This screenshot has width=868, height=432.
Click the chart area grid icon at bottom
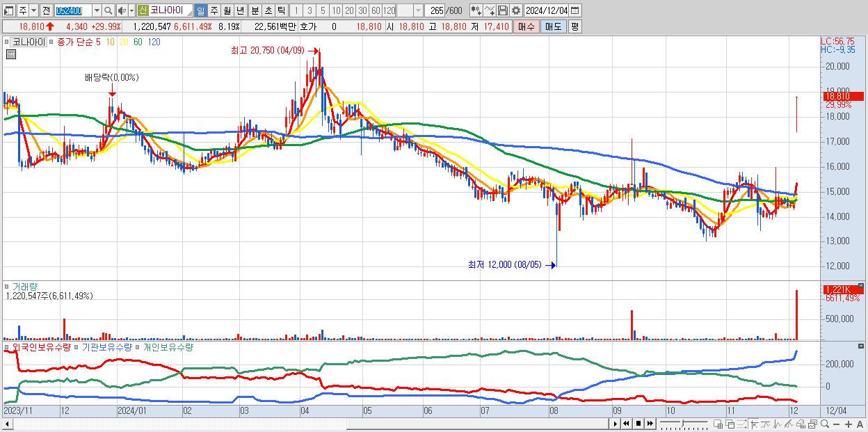[x=718, y=424]
